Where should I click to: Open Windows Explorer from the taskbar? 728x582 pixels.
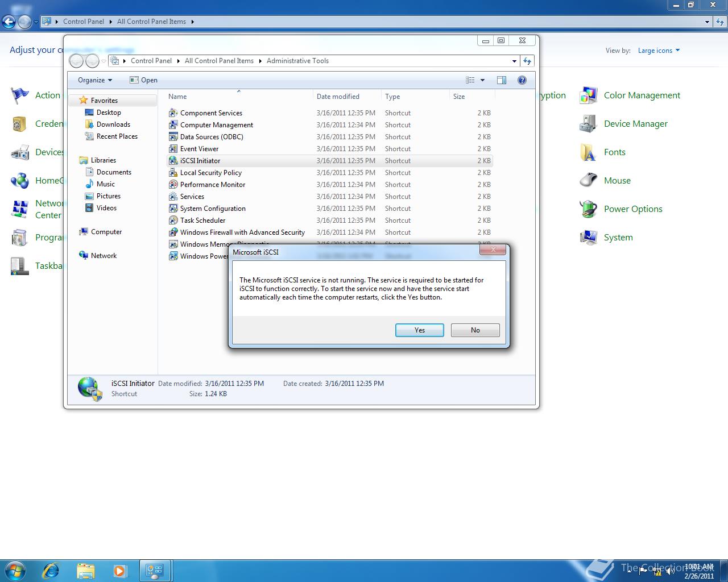[x=85, y=571]
